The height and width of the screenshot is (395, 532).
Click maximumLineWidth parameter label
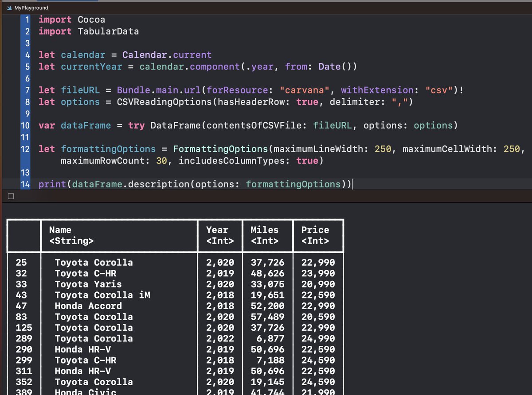[318, 149]
